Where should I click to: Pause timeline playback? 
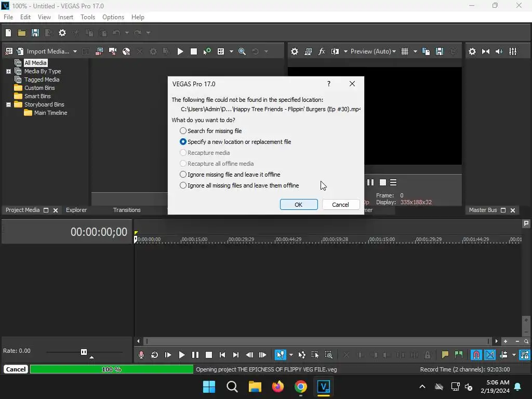pos(195,355)
